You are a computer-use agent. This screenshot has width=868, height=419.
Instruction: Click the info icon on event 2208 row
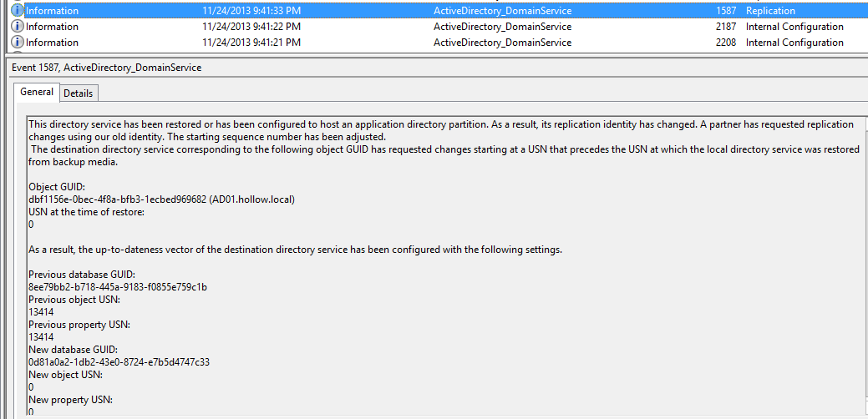click(x=18, y=43)
